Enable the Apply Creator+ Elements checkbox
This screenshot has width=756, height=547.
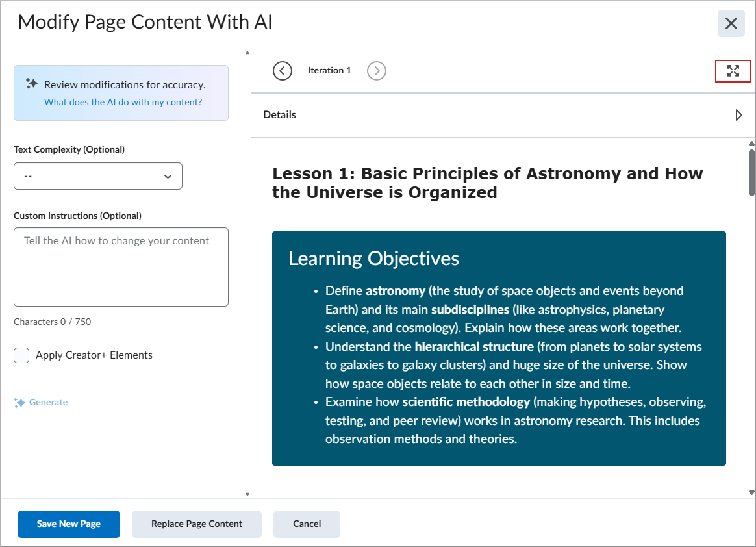21,355
